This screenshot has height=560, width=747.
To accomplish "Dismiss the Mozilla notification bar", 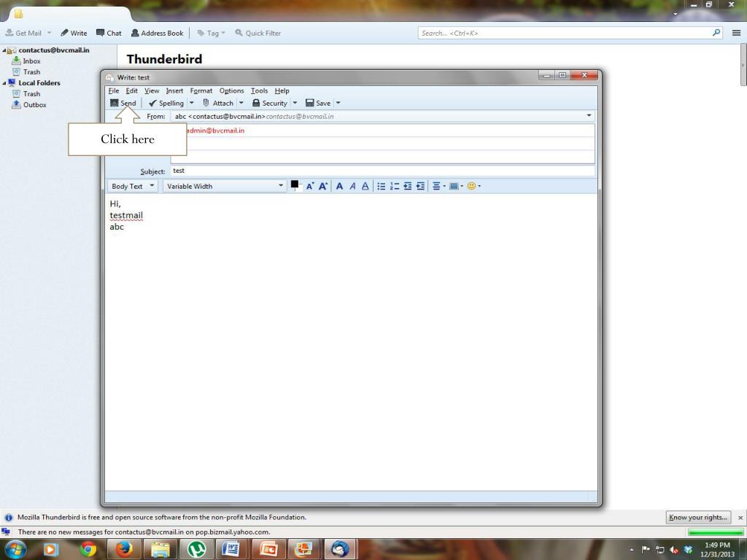I will coord(740,517).
